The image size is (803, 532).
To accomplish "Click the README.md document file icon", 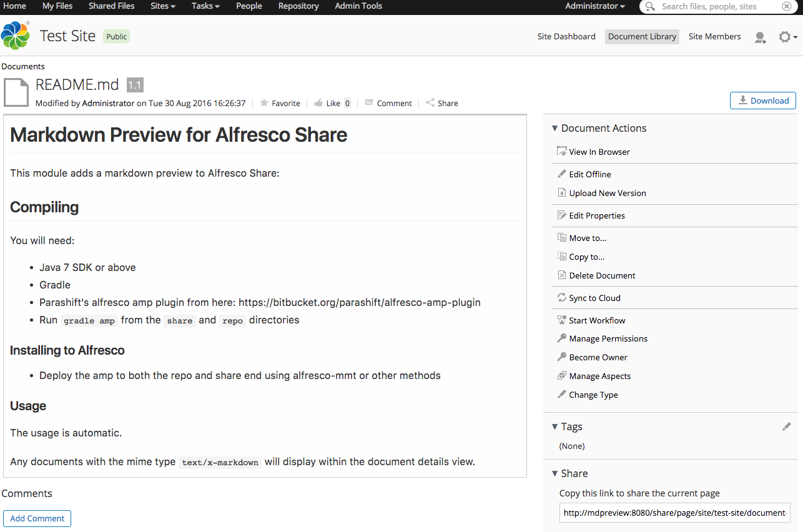I will pyautogui.click(x=16, y=92).
